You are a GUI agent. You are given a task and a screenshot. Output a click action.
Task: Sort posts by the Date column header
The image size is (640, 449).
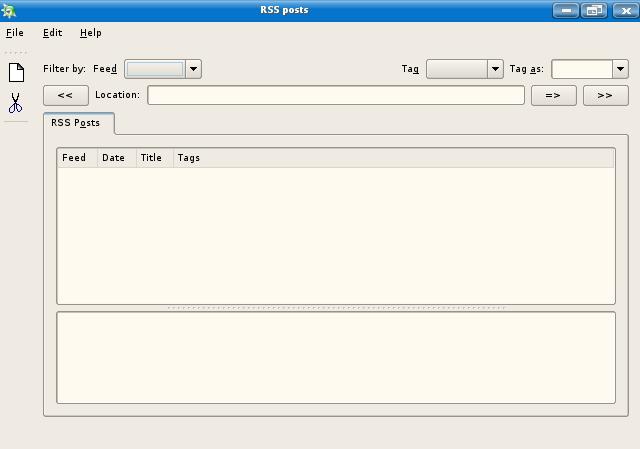115,158
